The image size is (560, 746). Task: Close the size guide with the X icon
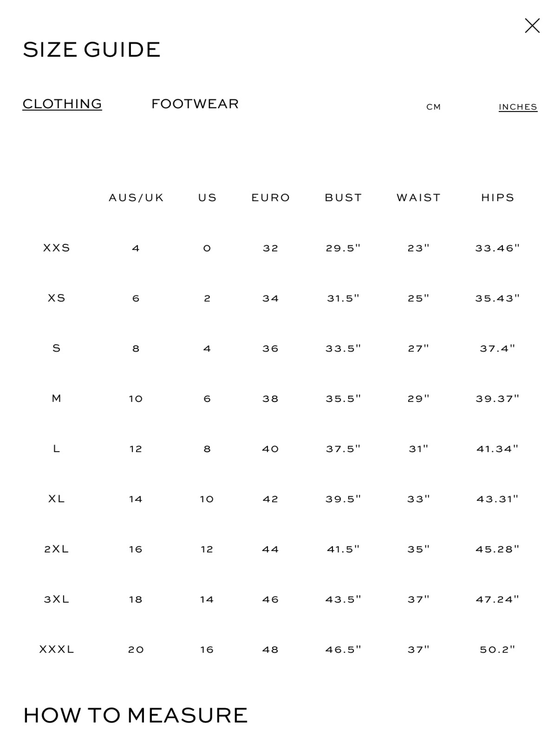(532, 26)
